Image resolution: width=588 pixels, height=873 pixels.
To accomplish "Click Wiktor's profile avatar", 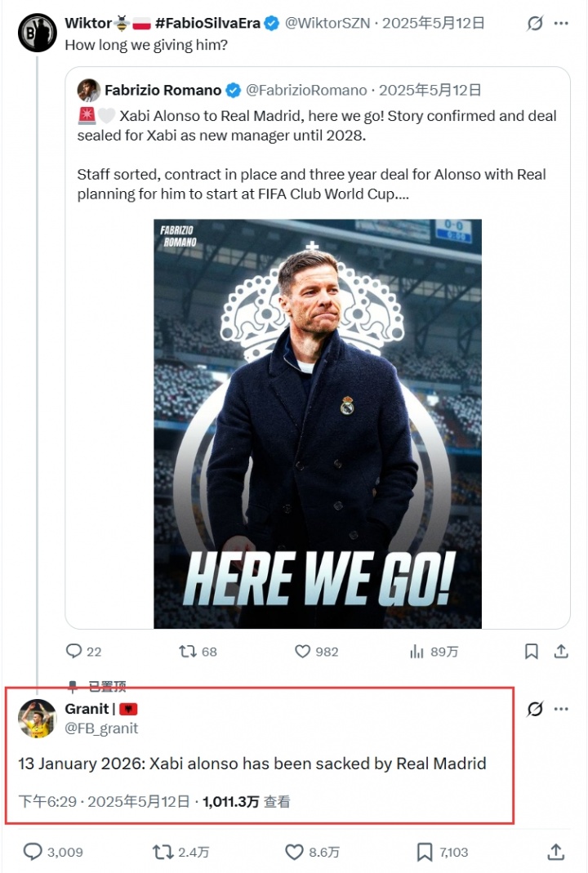I will click(38, 33).
